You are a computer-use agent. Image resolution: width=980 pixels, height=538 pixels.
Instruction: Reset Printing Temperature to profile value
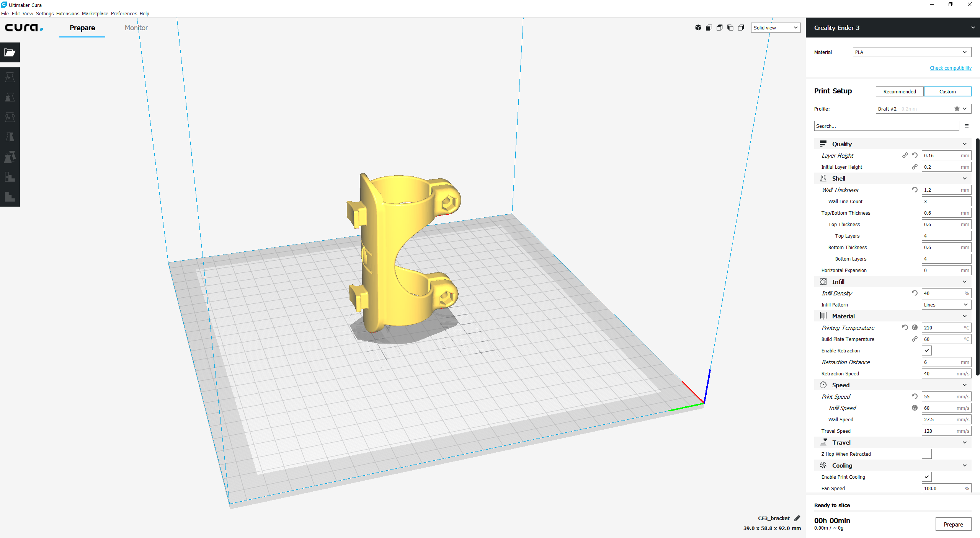tap(905, 328)
